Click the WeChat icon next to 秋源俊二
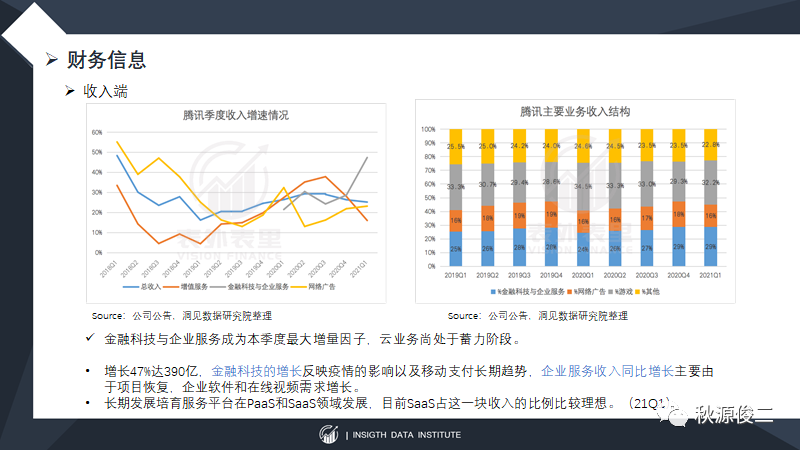This screenshot has width=800, height=450. tap(673, 414)
